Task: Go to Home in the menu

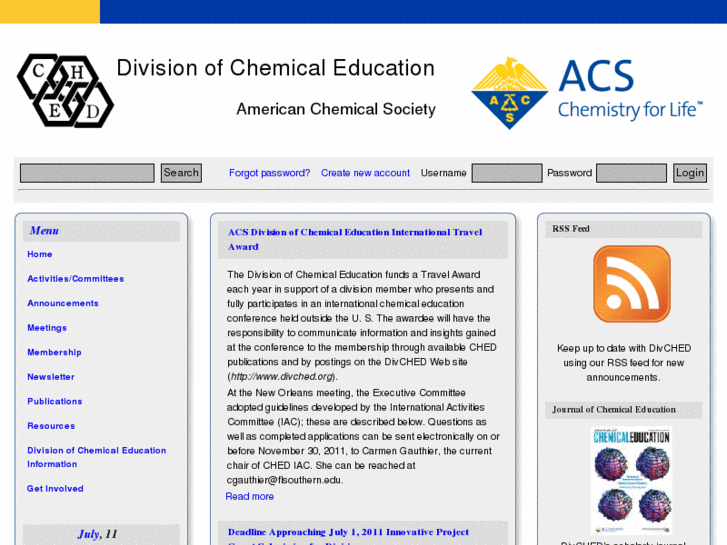Action: (x=40, y=254)
